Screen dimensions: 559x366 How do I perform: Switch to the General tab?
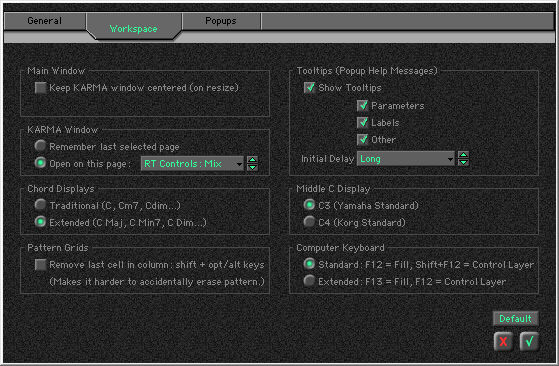(x=45, y=21)
